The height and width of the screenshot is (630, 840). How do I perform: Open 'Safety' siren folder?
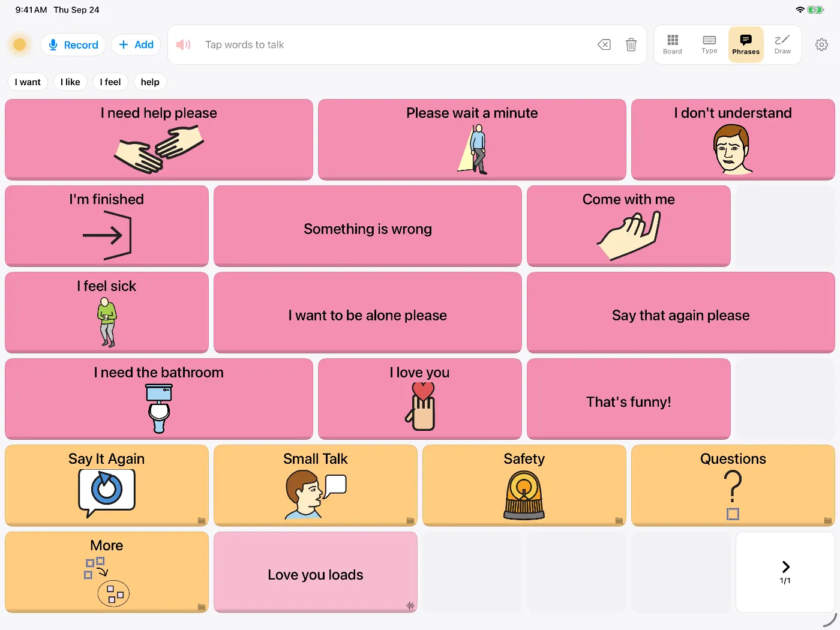(524, 485)
